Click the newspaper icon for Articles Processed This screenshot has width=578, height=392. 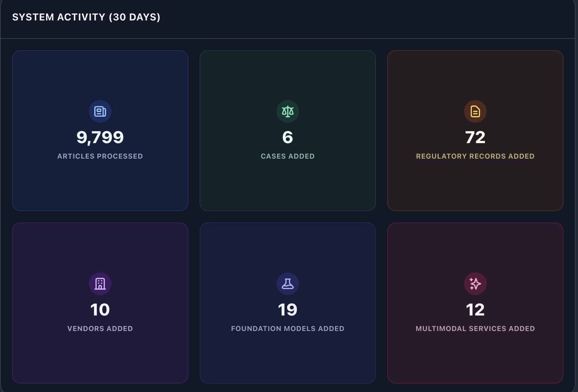click(x=100, y=111)
